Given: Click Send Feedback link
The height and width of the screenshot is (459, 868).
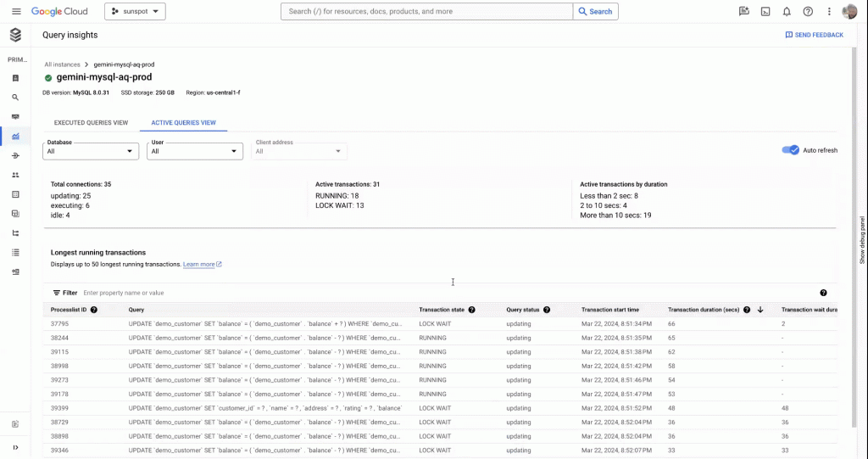Looking at the screenshot, I should (x=815, y=35).
